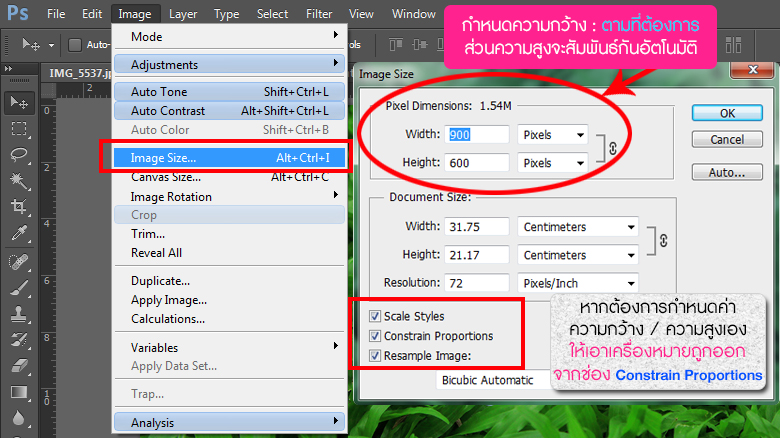The height and width of the screenshot is (438, 780).
Task: Toggle the Resample Image checkbox
Action: pos(375,355)
